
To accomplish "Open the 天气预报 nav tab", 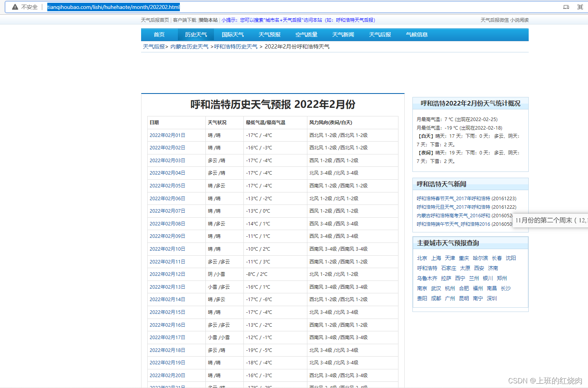I will tap(269, 35).
